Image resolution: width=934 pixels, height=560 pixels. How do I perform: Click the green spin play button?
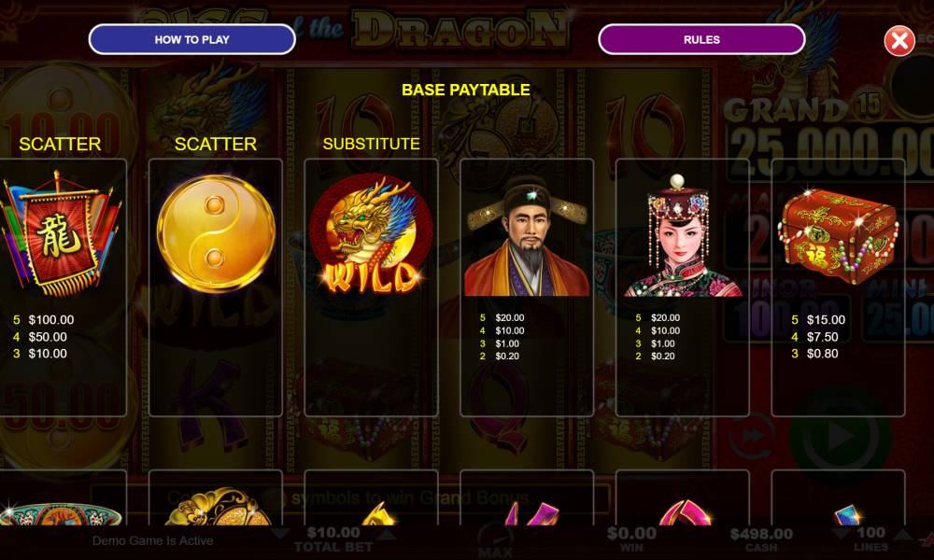coord(840,436)
